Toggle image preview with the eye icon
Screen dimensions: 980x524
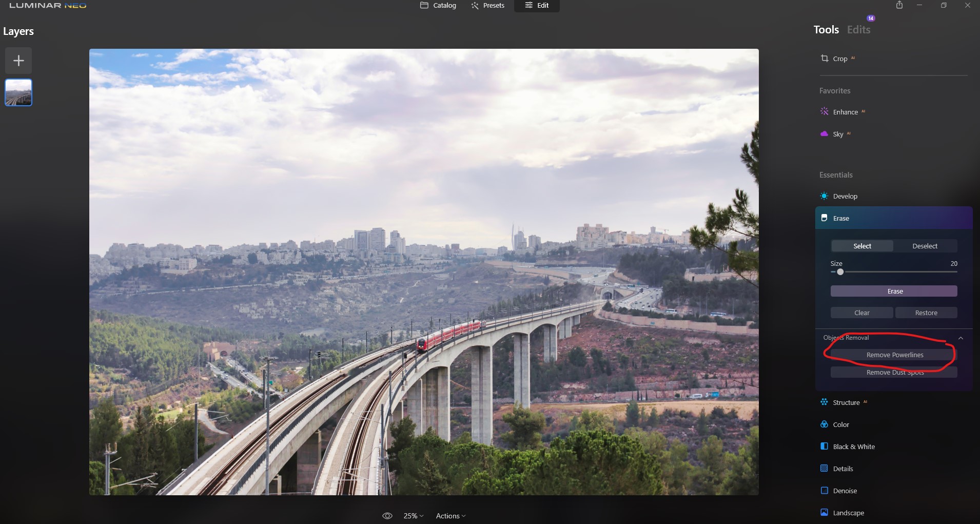pyautogui.click(x=386, y=515)
